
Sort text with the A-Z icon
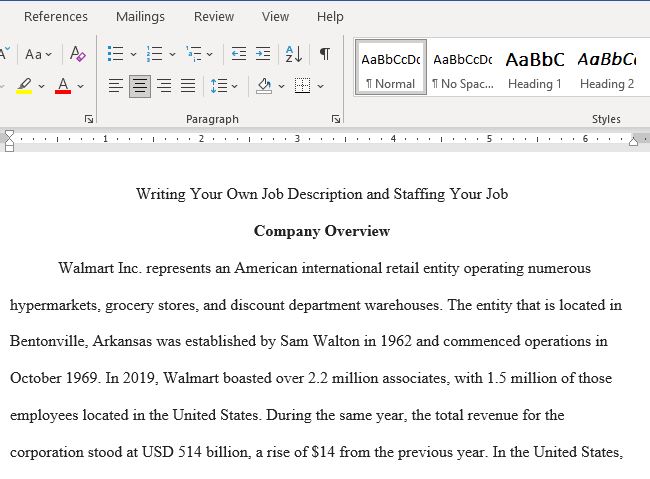pos(294,54)
